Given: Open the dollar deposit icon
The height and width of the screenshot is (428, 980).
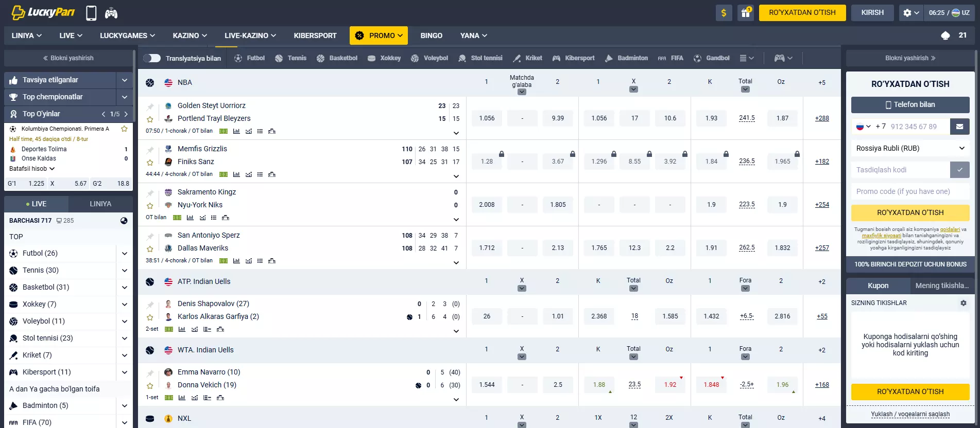Looking at the screenshot, I should coord(724,13).
